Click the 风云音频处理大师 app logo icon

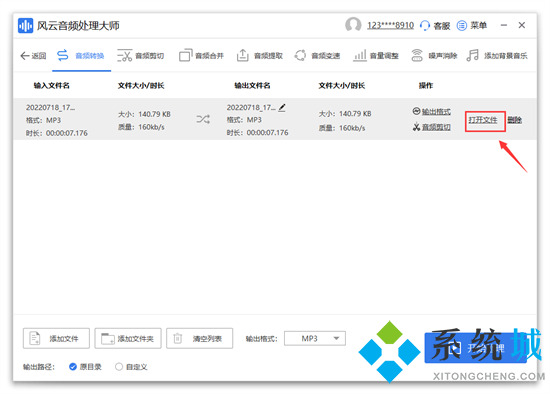(25, 26)
